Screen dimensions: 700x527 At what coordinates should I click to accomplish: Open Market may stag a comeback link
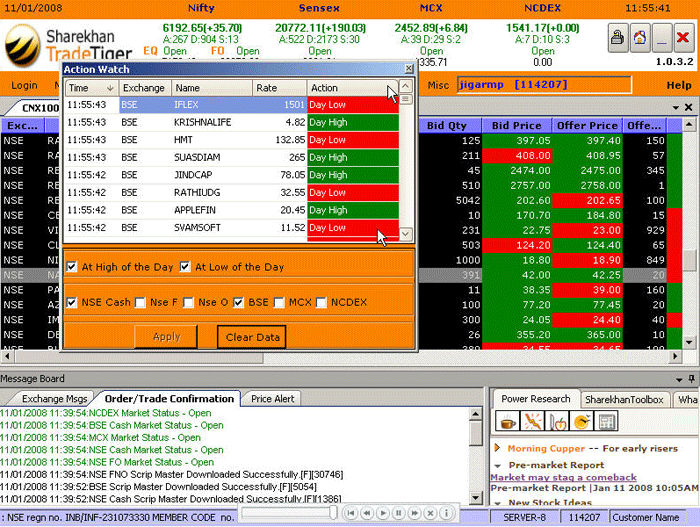tap(563, 477)
